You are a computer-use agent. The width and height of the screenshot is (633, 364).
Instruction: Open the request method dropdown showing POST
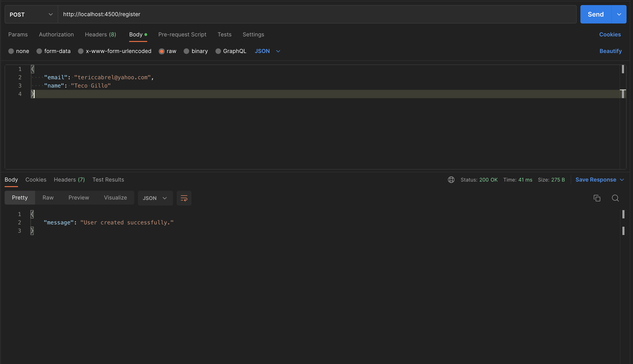(x=30, y=14)
